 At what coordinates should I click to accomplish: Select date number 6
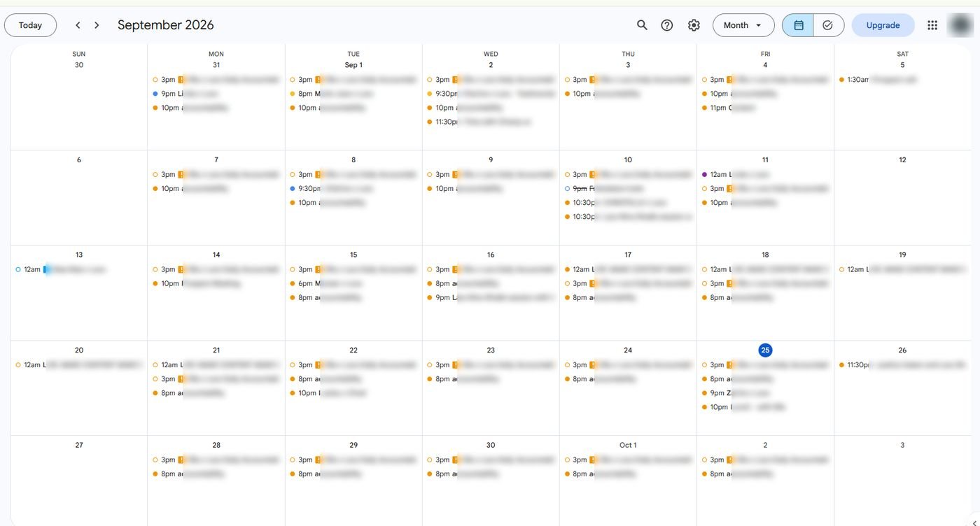click(x=79, y=160)
